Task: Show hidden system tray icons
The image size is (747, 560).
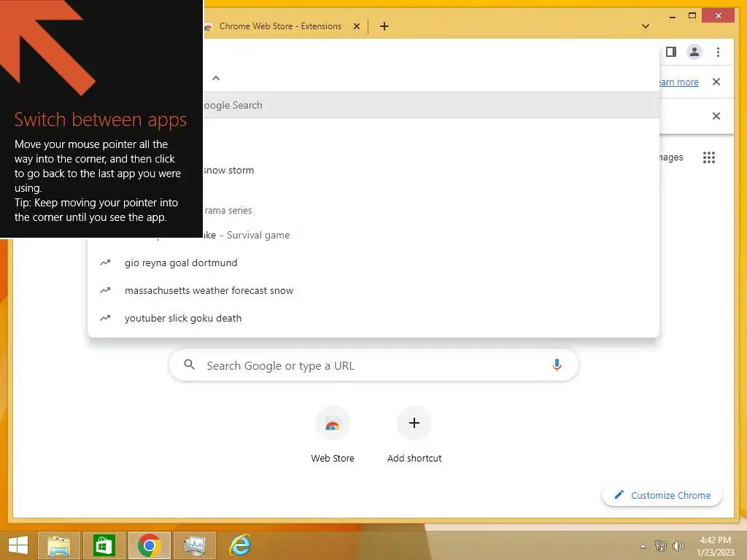Action: click(x=643, y=546)
